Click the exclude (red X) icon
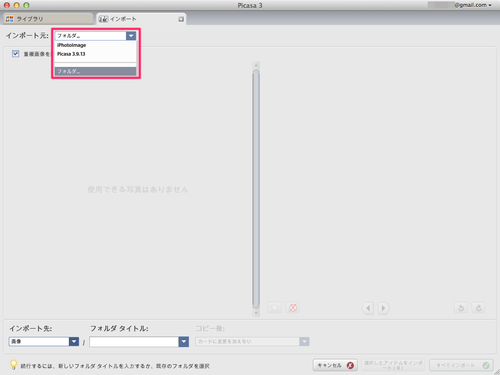The image size is (500, 375). [292, 308]
